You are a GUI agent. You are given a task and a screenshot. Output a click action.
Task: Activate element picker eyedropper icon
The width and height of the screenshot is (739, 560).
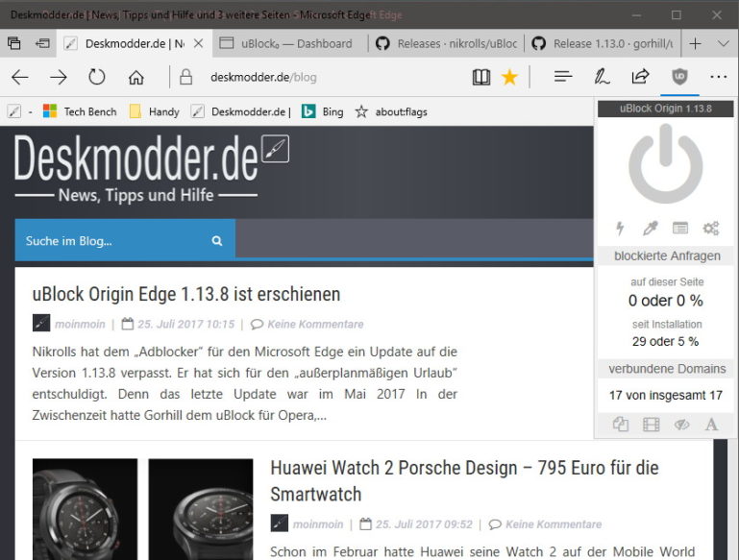pos(650,228)
